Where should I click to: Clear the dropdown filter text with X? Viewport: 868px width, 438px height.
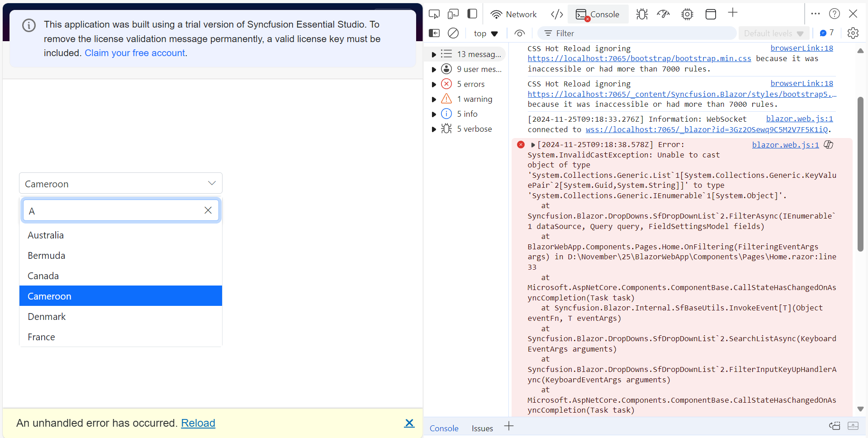pos(208,210)
